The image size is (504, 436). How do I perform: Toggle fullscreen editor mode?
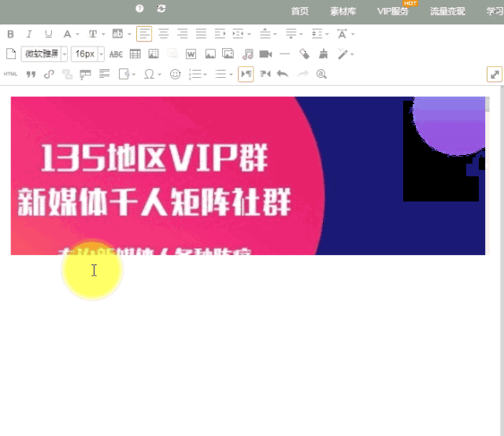pos(495,75)
